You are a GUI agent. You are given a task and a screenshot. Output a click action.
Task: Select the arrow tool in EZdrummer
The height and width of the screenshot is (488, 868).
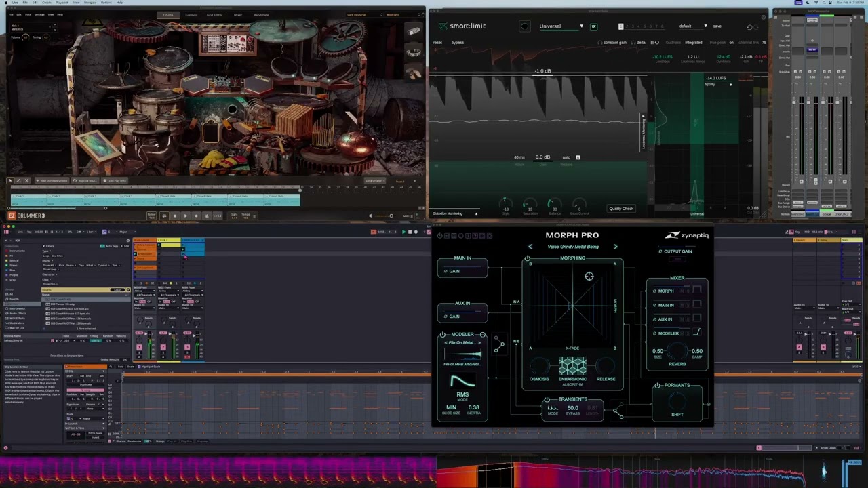point(10,180)
